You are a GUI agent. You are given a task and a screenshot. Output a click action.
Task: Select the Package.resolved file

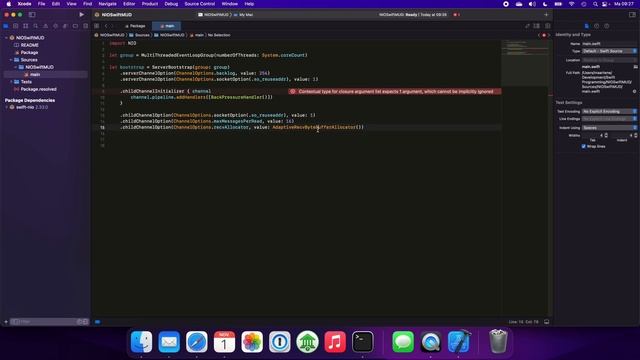(36, 89)
